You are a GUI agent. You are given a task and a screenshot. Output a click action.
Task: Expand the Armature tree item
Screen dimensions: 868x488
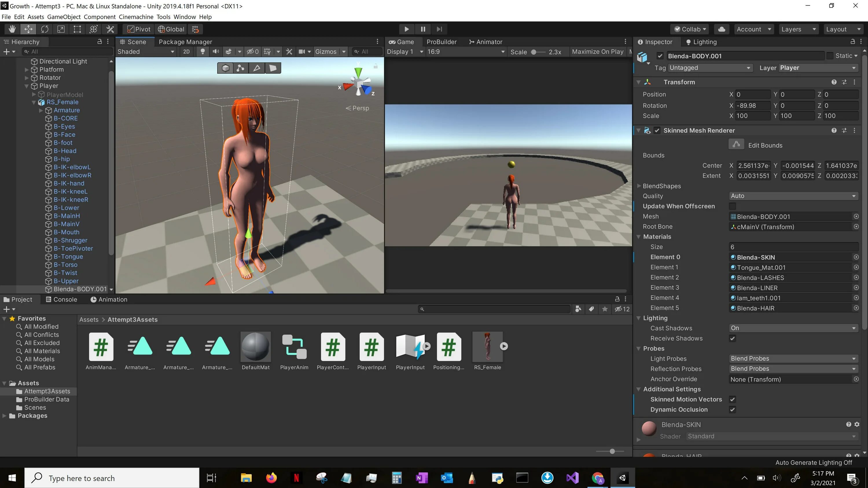click(x=41, y=110)
